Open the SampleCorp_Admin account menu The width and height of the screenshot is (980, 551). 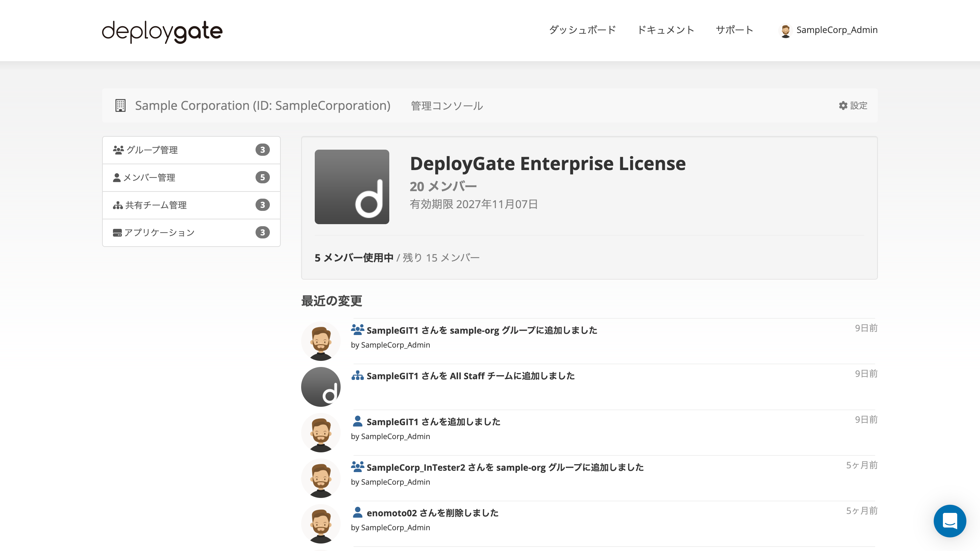pos(828,30)
